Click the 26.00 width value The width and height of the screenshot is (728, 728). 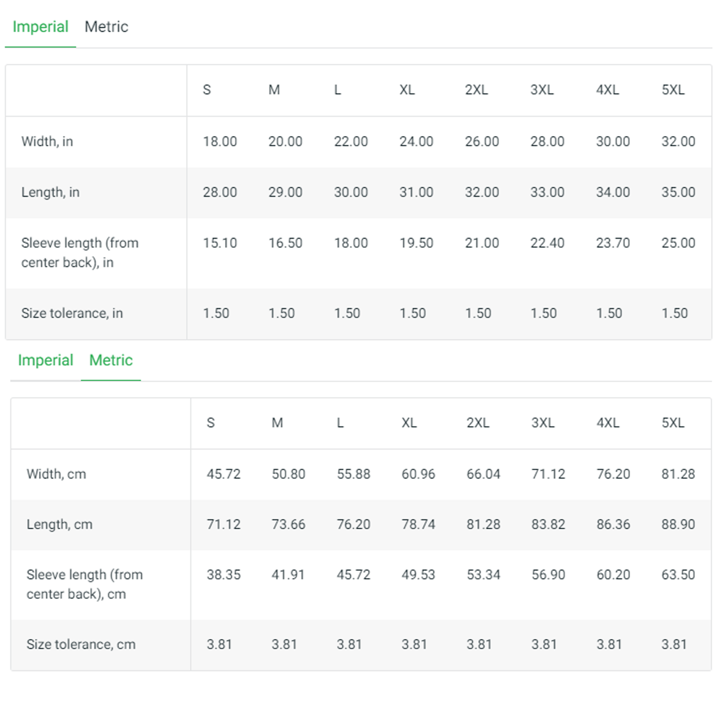482,142
